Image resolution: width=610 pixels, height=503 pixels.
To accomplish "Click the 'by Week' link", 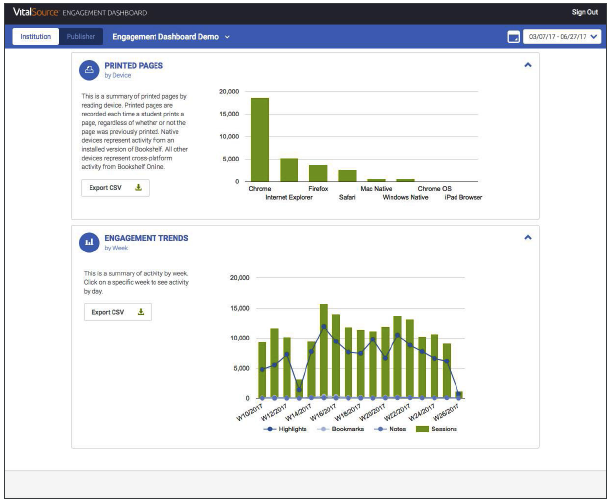I will [x=116, y=248].
